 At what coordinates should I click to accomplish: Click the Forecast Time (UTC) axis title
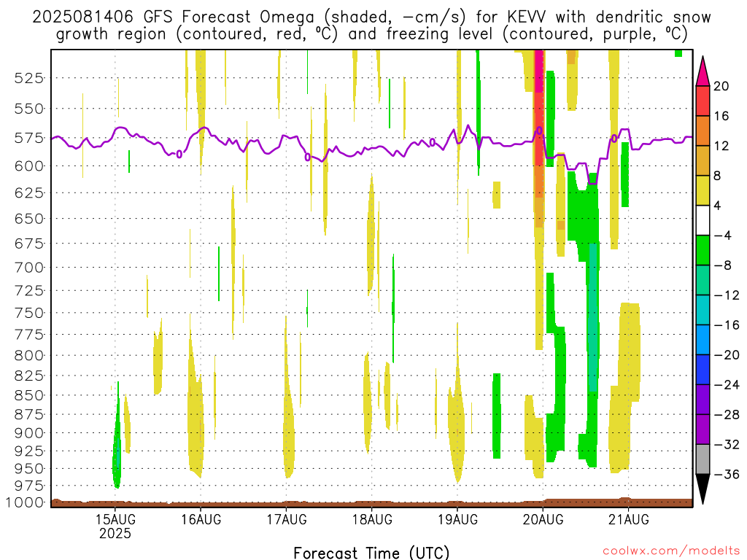pyautogui.click(x=371, y=553)
